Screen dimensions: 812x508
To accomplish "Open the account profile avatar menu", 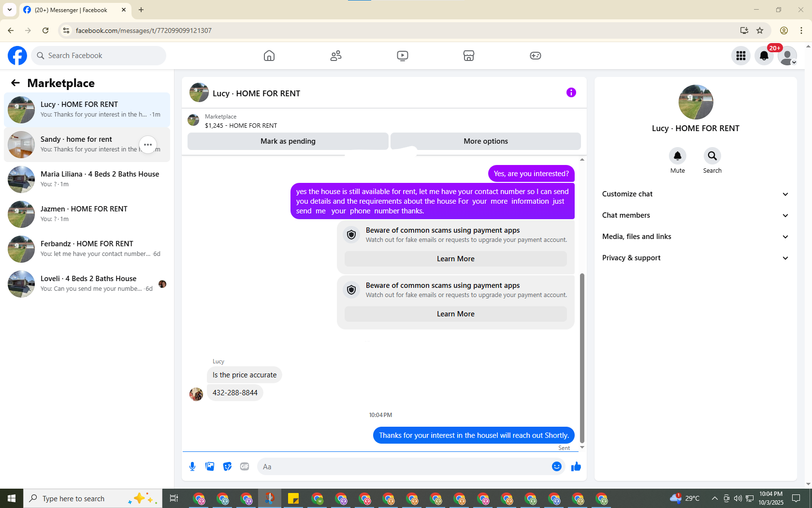I will [787, 56].
